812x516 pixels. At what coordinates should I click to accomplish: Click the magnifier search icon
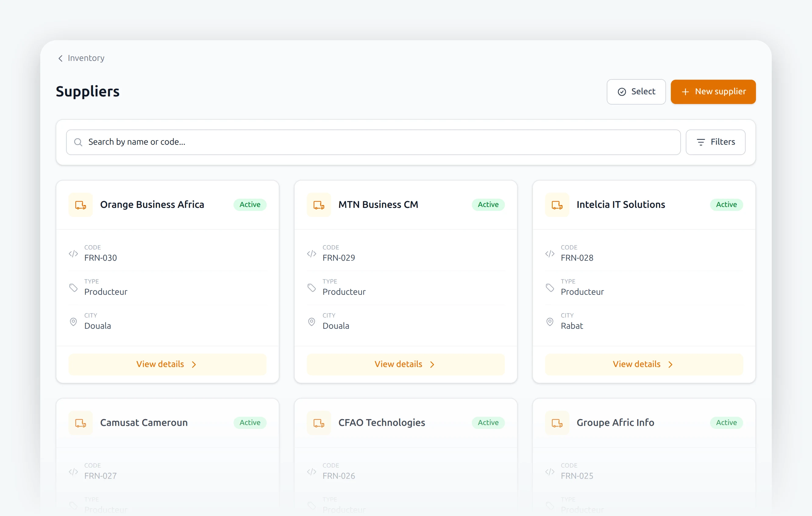coord(78,142)
